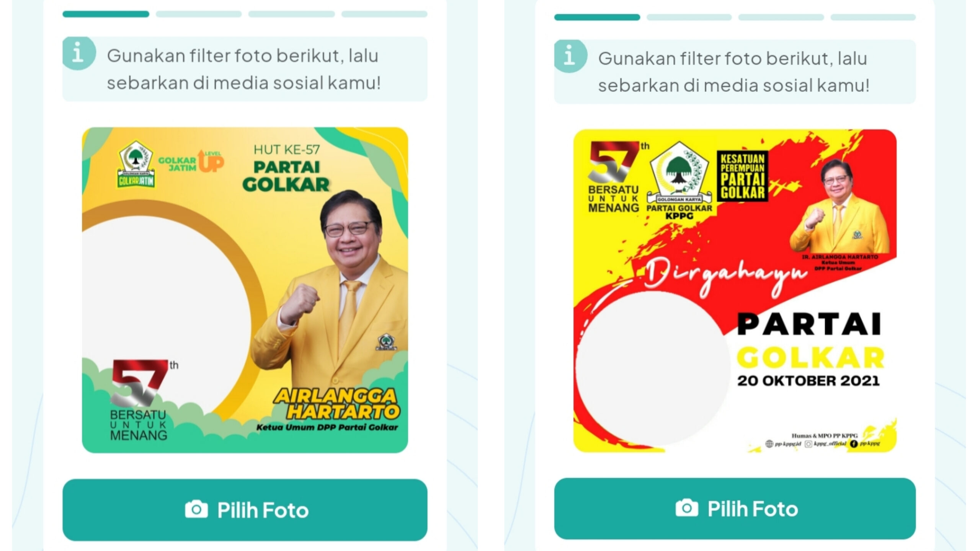Click the Golkar Jatim Level Up logo
The height and width of the screenshot is (551, 980).
[191, 161]
